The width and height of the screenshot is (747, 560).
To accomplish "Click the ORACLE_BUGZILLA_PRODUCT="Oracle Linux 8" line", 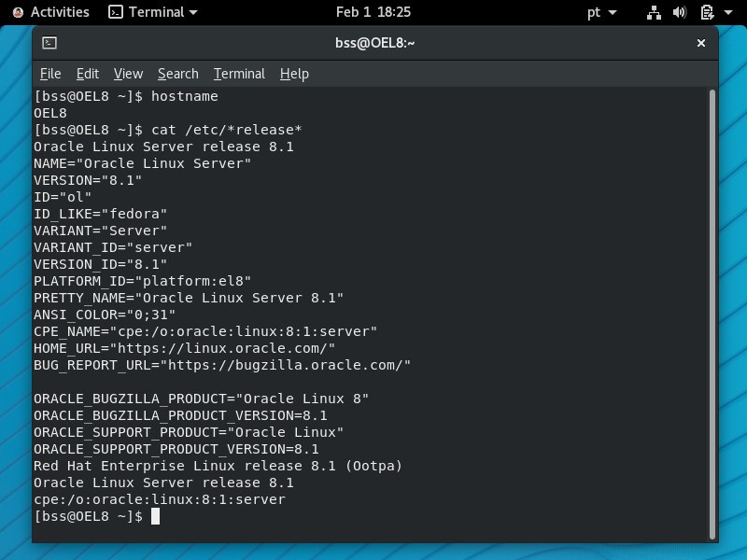I will point(201,399).
